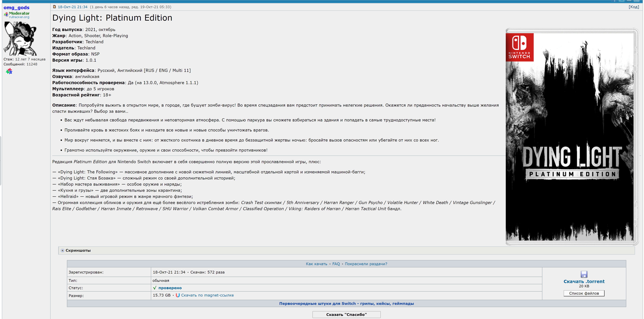Click the 20 KB torrent size text
Screen dimensions: 644x319
pyautogui.click(x=584, y=286)
